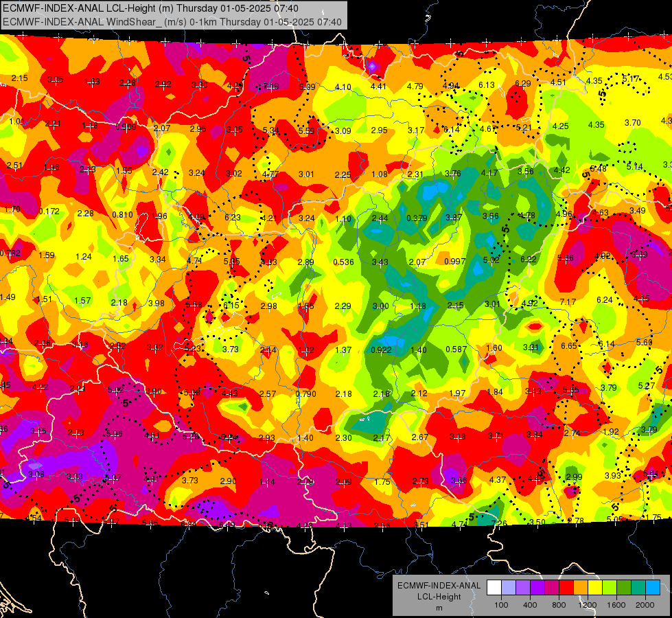Click the lime yellow-green legend swatch

(610, 588)
